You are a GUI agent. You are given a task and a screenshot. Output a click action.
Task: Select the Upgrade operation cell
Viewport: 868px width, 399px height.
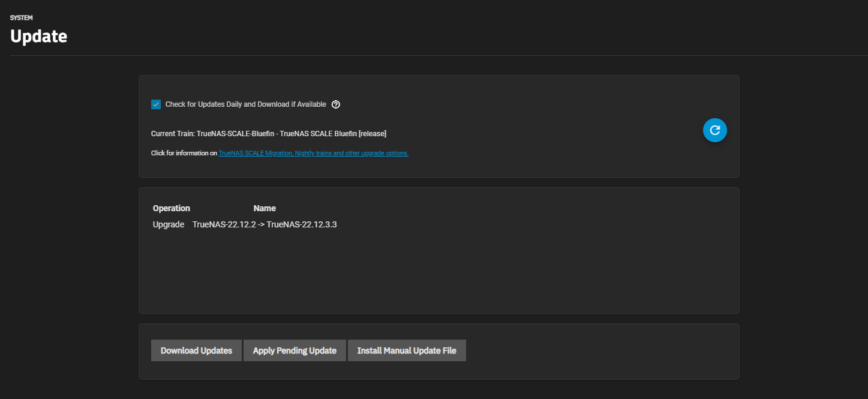169,224
